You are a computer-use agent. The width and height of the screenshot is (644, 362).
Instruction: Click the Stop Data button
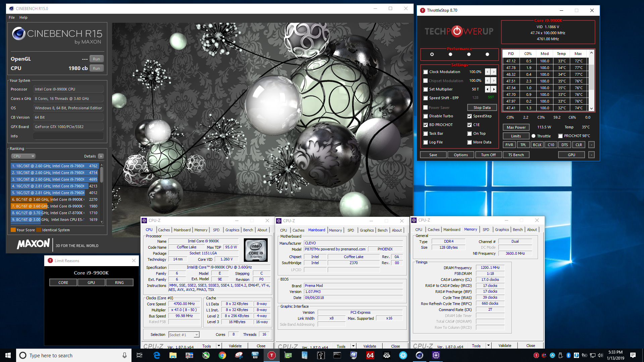pos(482,108)
